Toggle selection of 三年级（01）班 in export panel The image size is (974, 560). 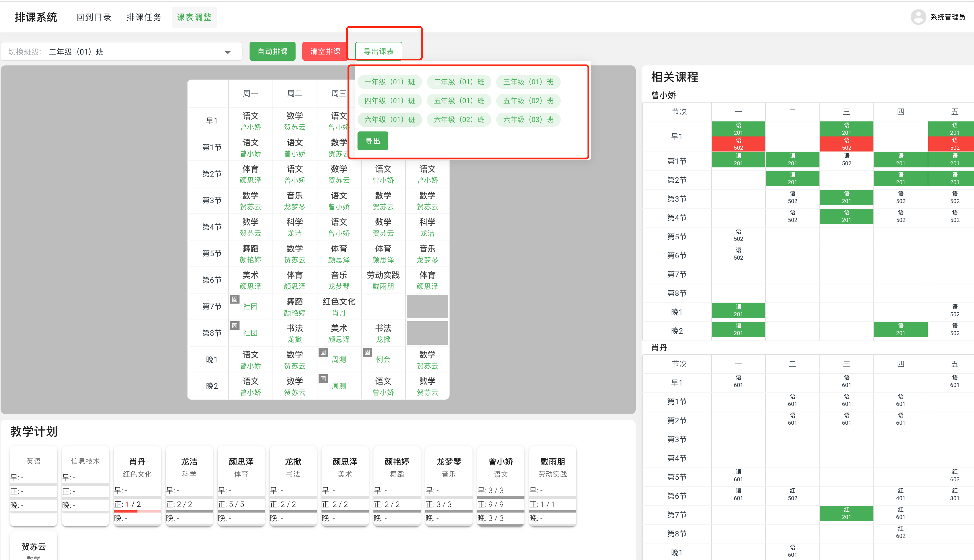tap(528, 82)
